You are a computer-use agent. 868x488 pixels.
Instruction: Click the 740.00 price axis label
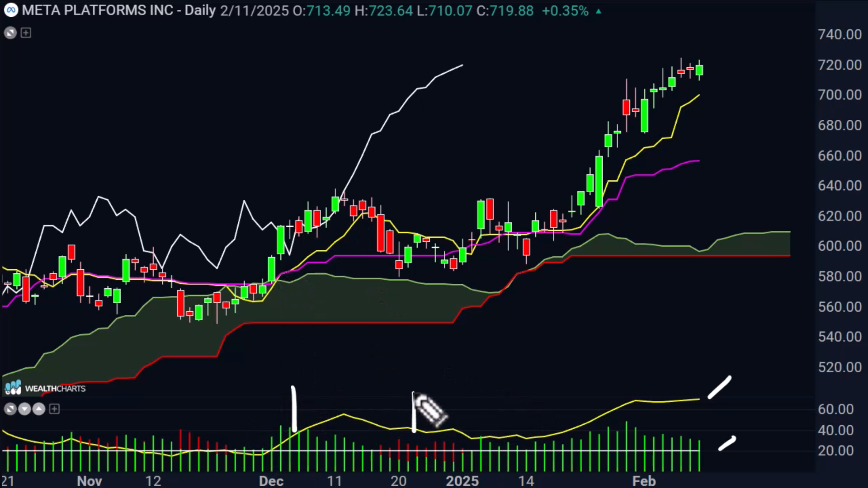[840, 34]
